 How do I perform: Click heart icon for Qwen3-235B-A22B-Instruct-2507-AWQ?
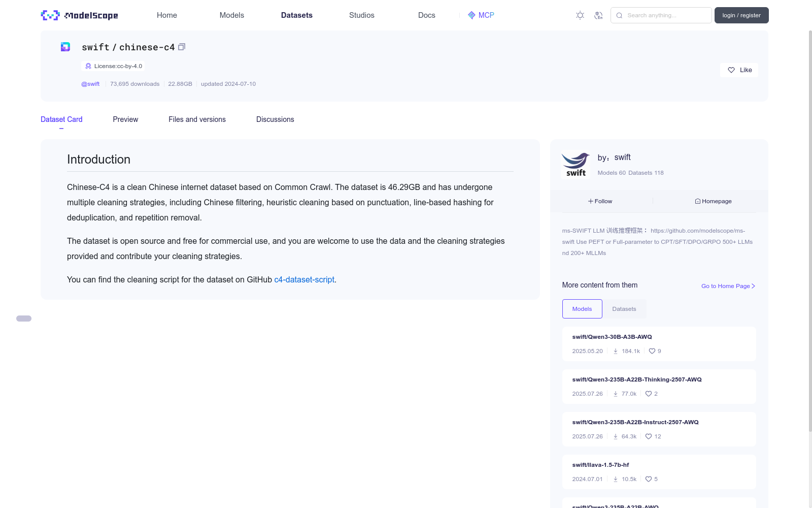tap(649, 436)
